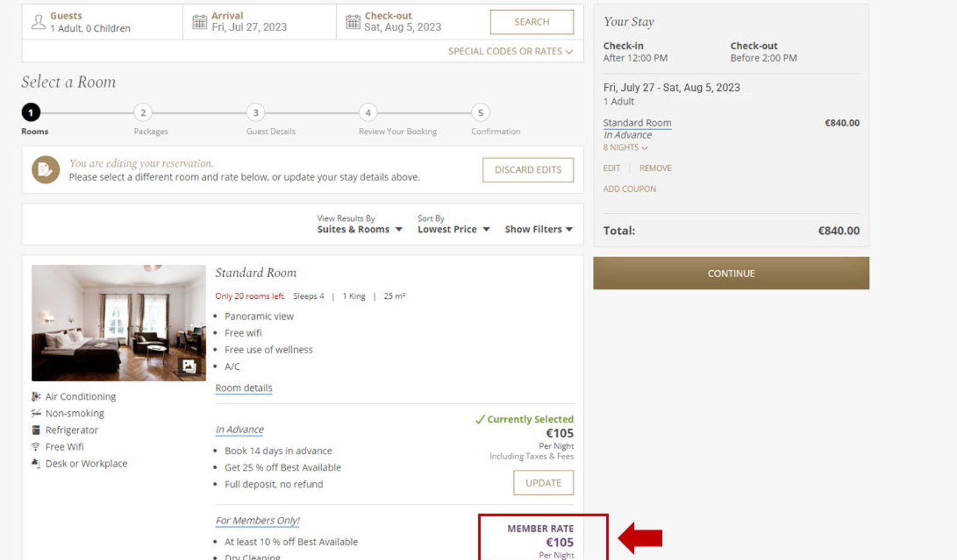Click Remove in Your Stay
957x560 pixels.
coord(655,169)
